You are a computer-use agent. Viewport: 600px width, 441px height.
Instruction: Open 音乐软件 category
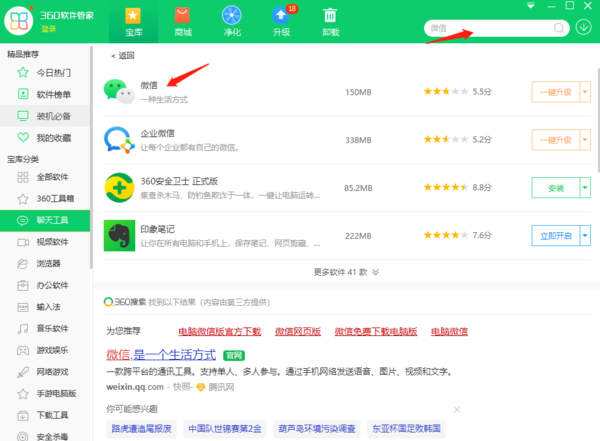pyautogui.click(x=45, y=328)
